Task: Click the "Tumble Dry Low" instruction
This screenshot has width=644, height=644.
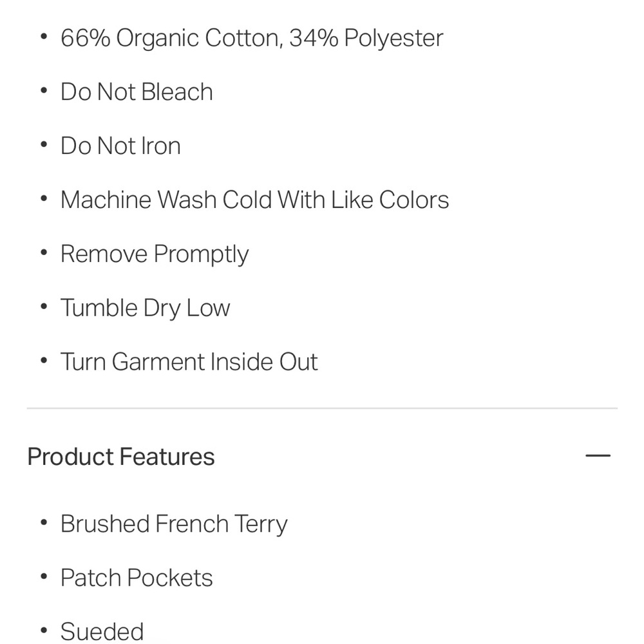Action: coord(145,308)
